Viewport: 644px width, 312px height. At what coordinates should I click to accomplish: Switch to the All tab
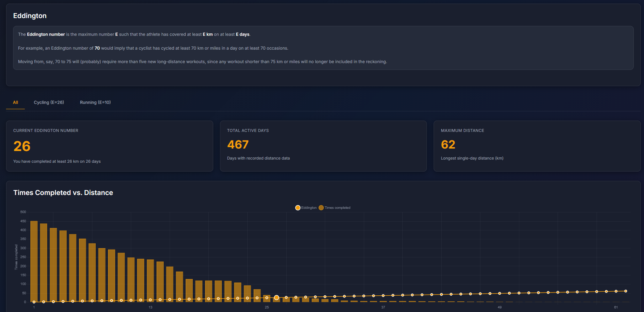click(x=16, y=102)
